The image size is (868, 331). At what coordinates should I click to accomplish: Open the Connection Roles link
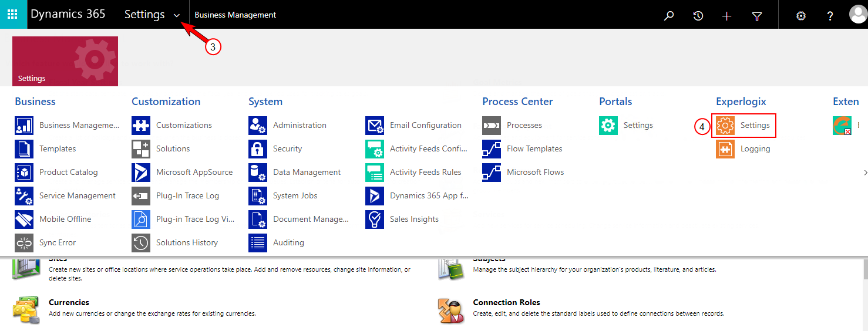click(x=506, y=303)
